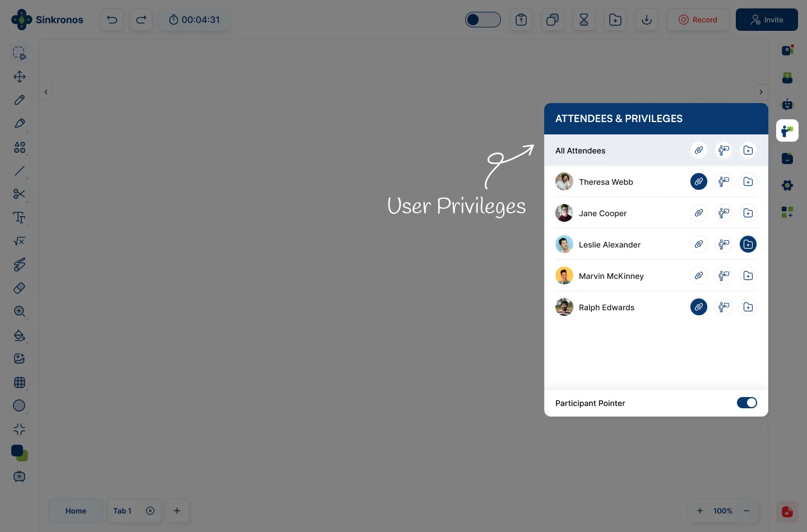Toggle presenter privilege for Theresa Webb
The image size is (807, 532).
pyautogui.click(x=723, y=181)
